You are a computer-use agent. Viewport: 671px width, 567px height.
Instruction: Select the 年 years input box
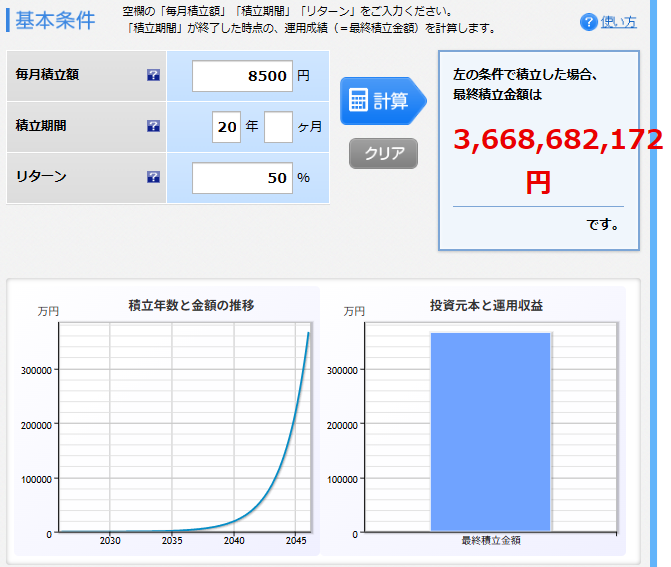227,127
